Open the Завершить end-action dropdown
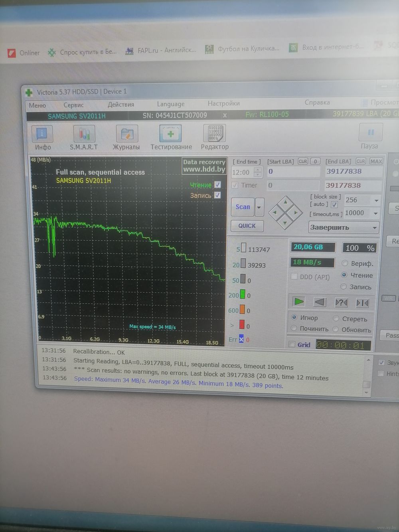 pos(344,227)
